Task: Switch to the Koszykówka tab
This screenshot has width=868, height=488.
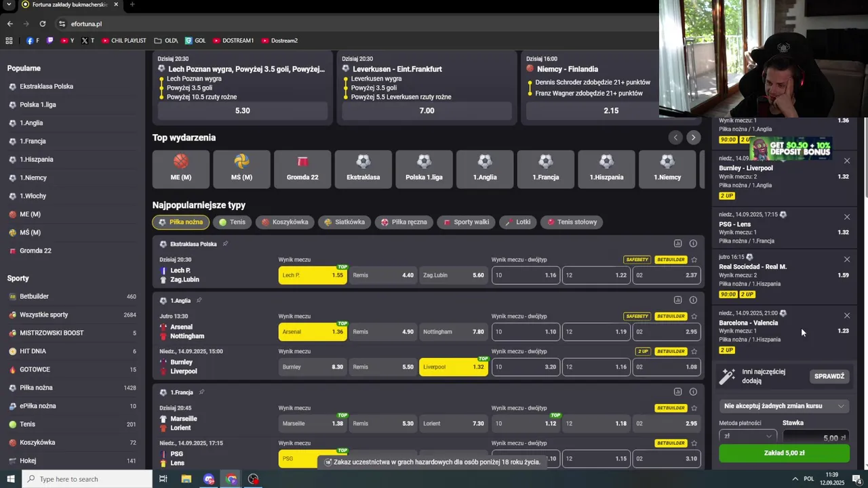Action: click(285, 222)
